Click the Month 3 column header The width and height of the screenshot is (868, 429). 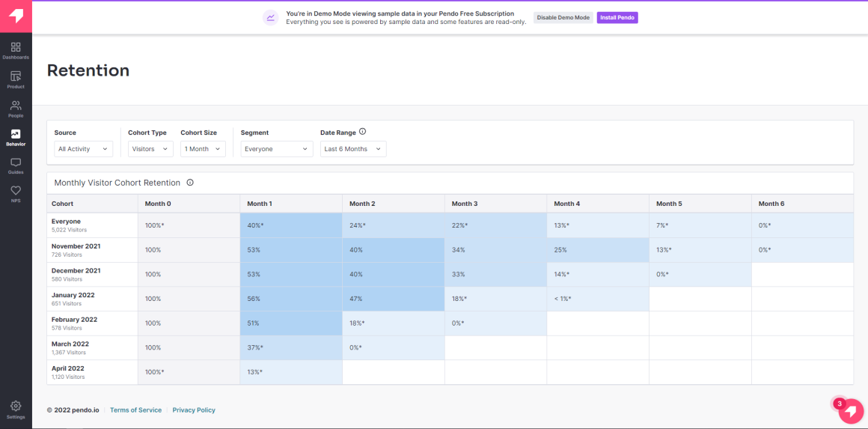(x=495, y=204)
